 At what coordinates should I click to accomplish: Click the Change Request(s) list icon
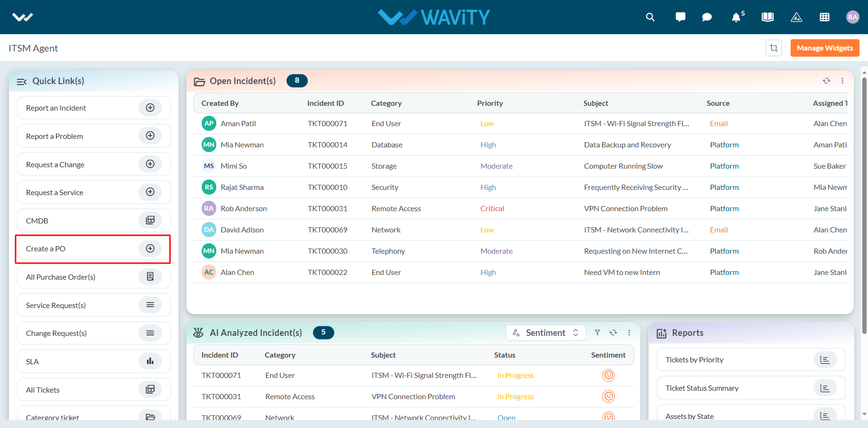pyautogui.click(x=150, y=333)
